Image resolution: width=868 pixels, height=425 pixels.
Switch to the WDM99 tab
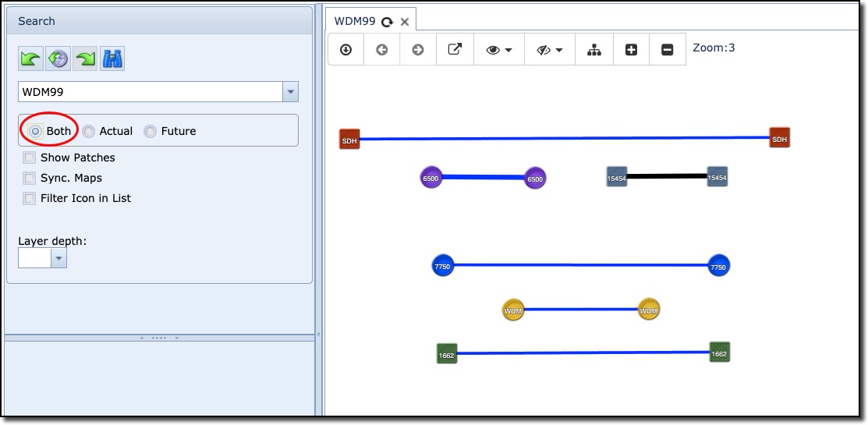click(355, 21)
